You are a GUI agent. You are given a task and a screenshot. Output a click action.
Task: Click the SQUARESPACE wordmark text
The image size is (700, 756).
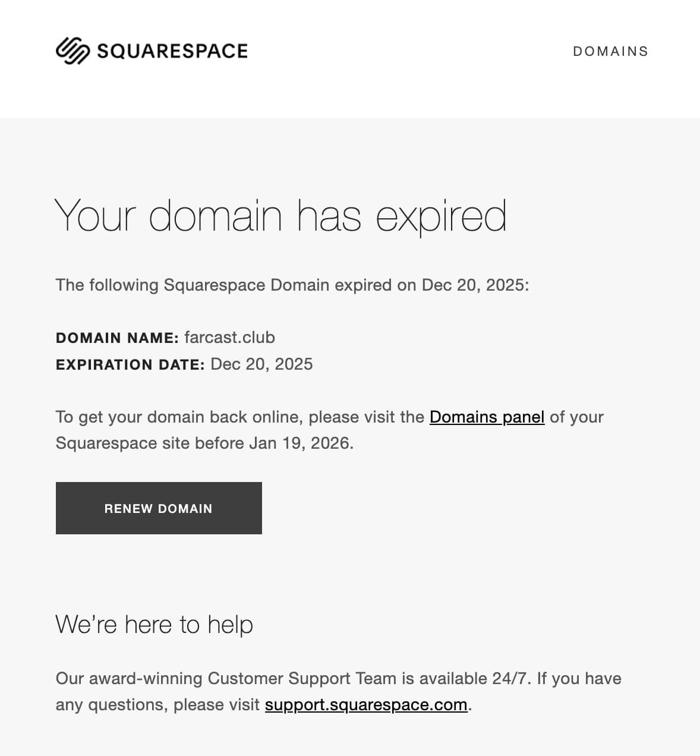tap(172, 51)
